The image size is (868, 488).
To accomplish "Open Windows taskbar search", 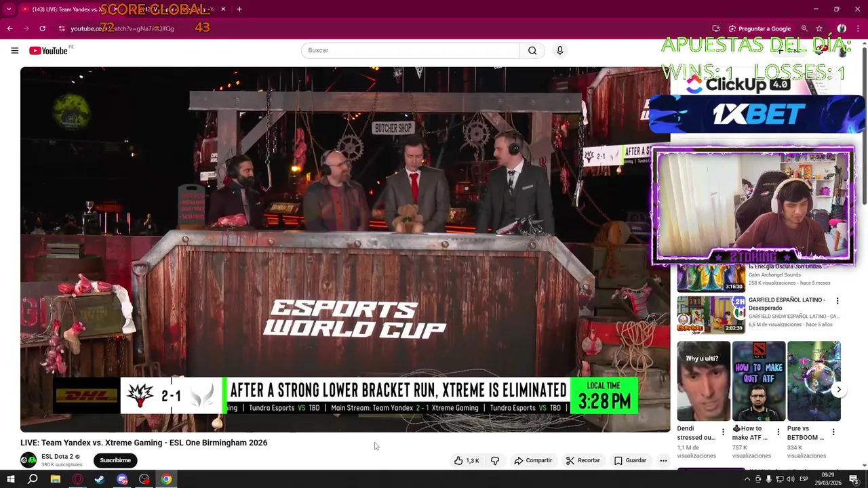I will click(x=33, y=479).
